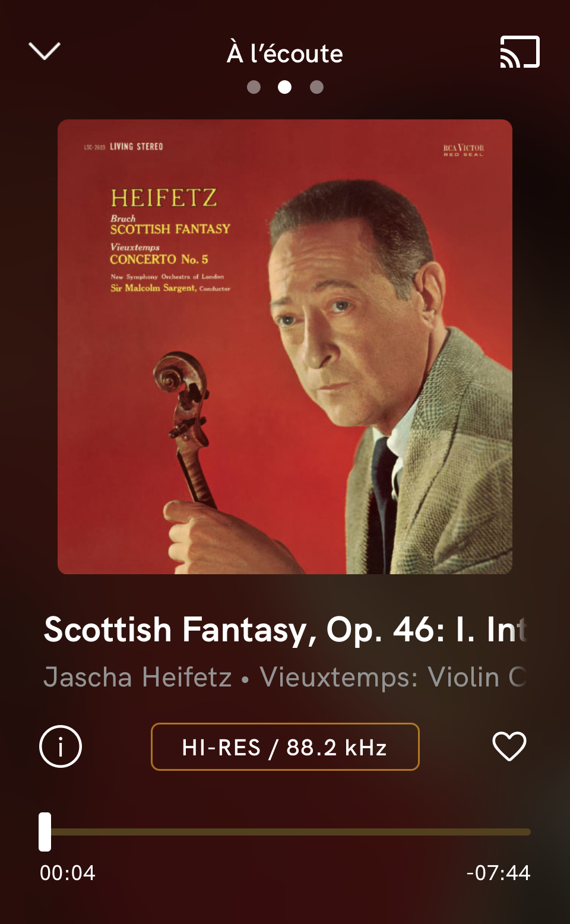
Task: Click the white playback slider handle
Action: point(45,832)
